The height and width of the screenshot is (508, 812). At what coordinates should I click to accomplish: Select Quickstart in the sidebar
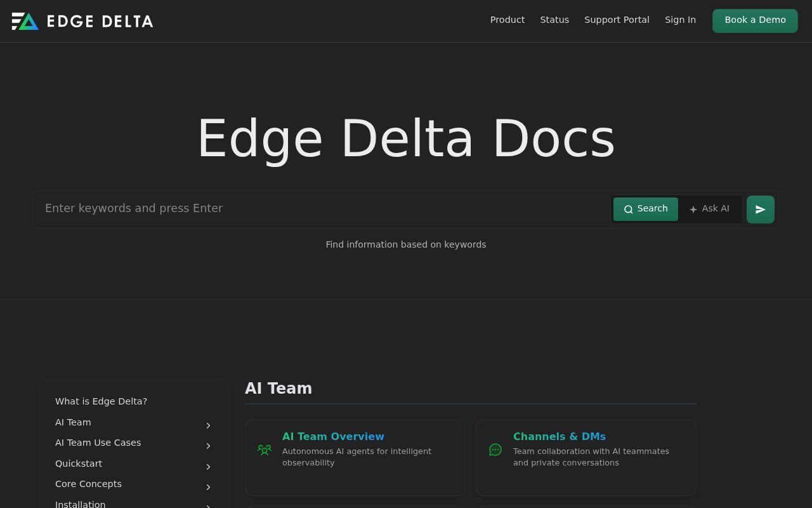(79, 464)
